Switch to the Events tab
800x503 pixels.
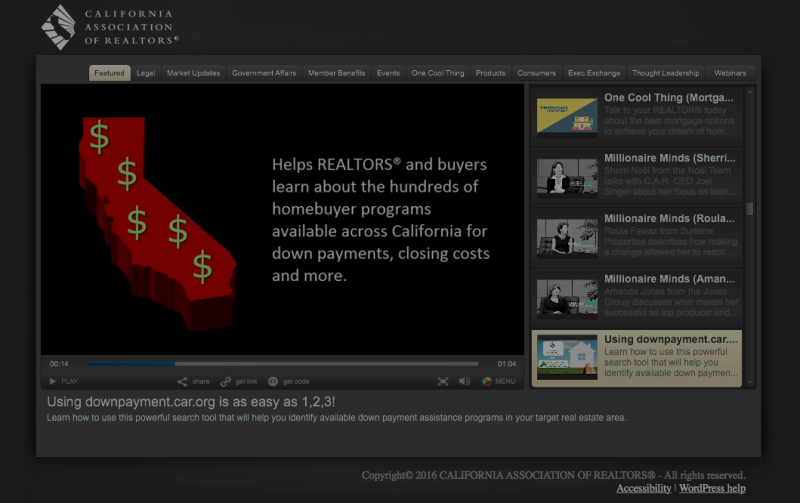pyautogui.click(x=388, y=73)
